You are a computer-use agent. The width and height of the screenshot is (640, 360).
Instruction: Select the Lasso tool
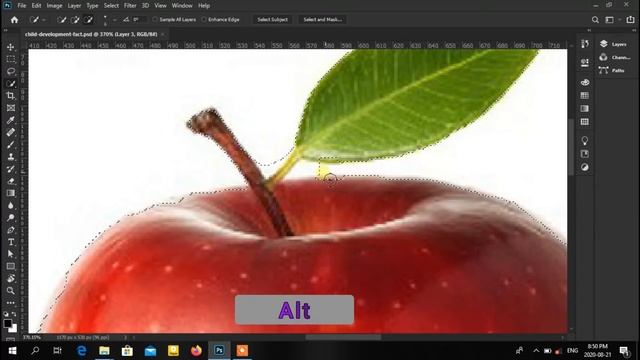(x=11, y=71)
